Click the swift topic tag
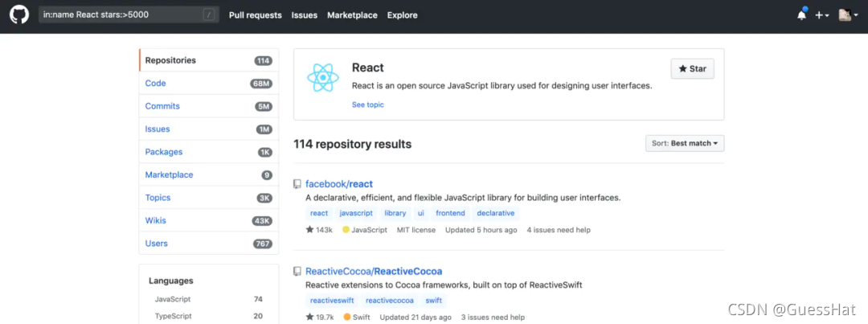Viewport: 868px width, 324px height. coord(433,301)
